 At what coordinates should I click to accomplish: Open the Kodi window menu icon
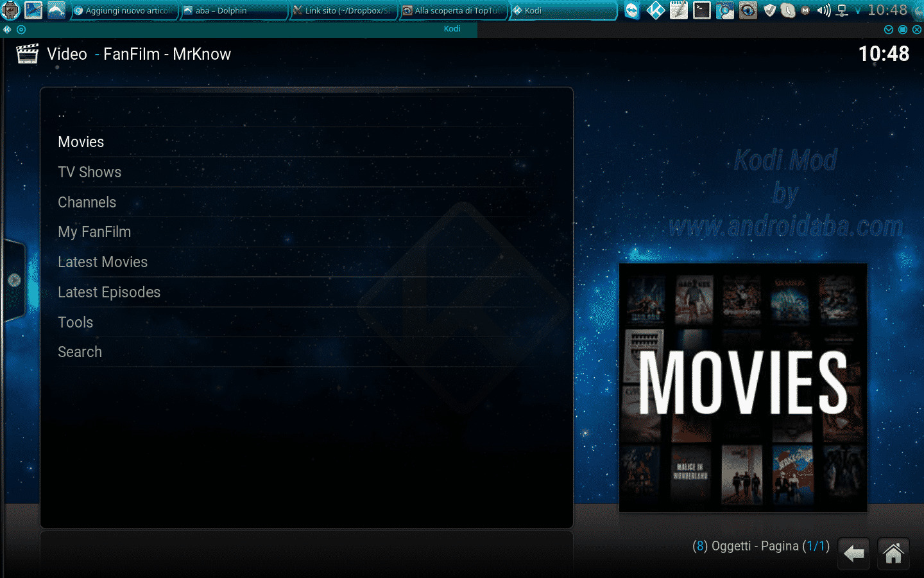click(x=7, y=30)
